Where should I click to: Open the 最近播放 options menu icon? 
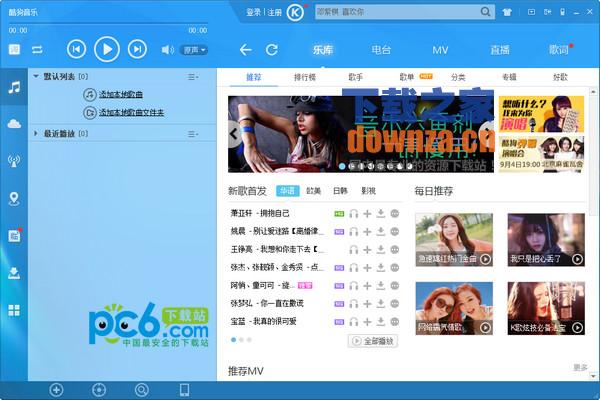(x=192, y=134)
